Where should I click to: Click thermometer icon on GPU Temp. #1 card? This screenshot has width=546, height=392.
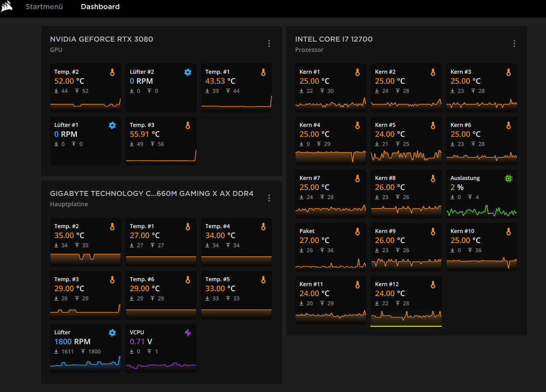[263, 72]
